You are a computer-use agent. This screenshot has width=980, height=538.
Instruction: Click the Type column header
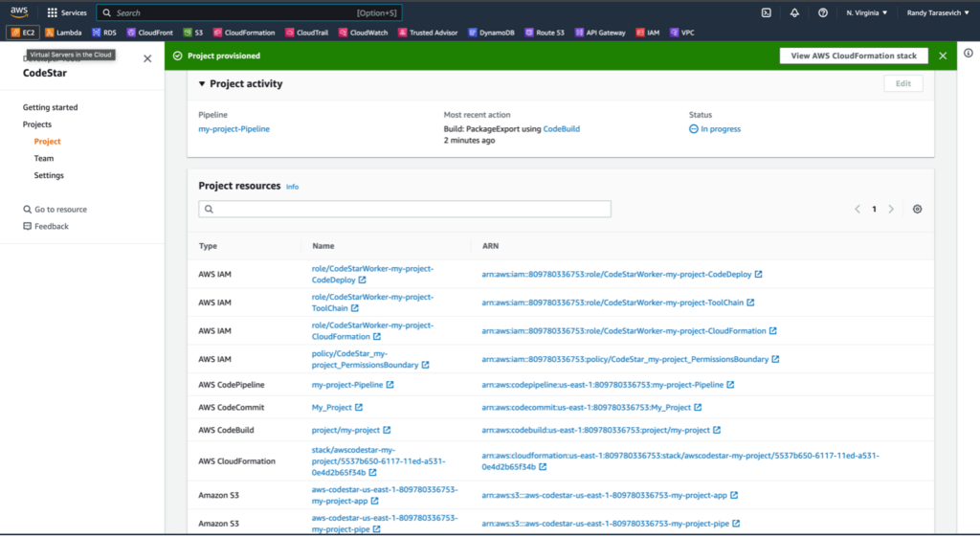[x=208, y=246]
